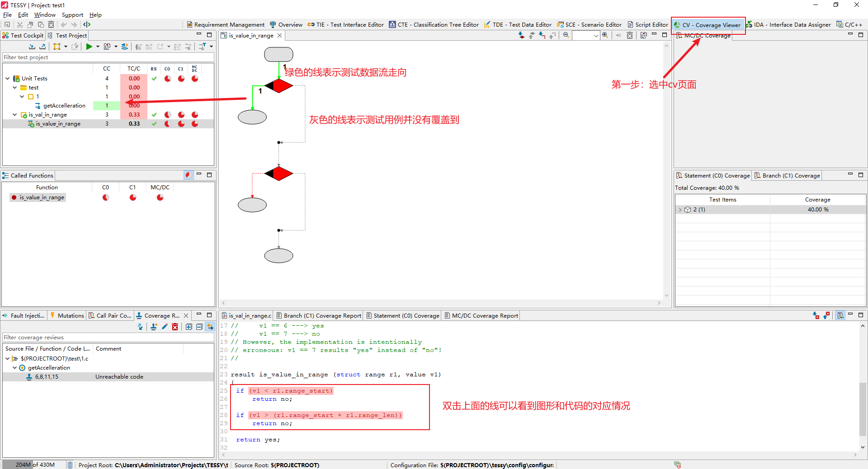The height and width of the screenshot is (469, 868).
Task: Click the blue stacked layers icon
Action: [125, 47]
